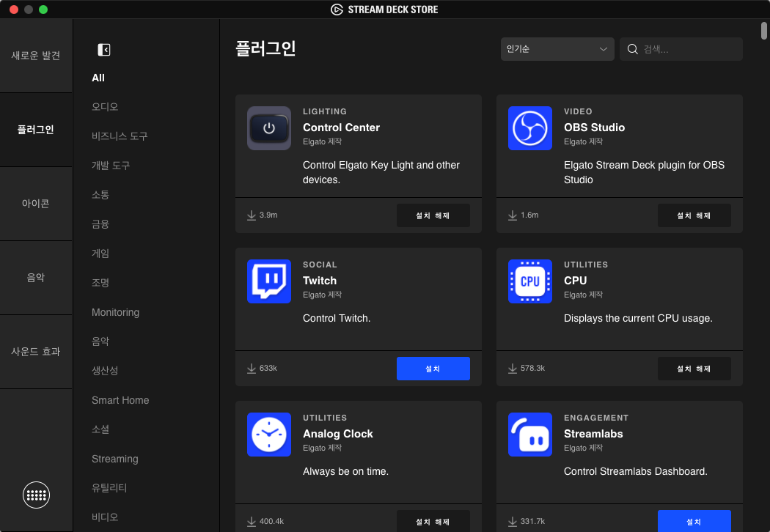
Task: Open the CPU plugin title
Action: tap(575, 281)
